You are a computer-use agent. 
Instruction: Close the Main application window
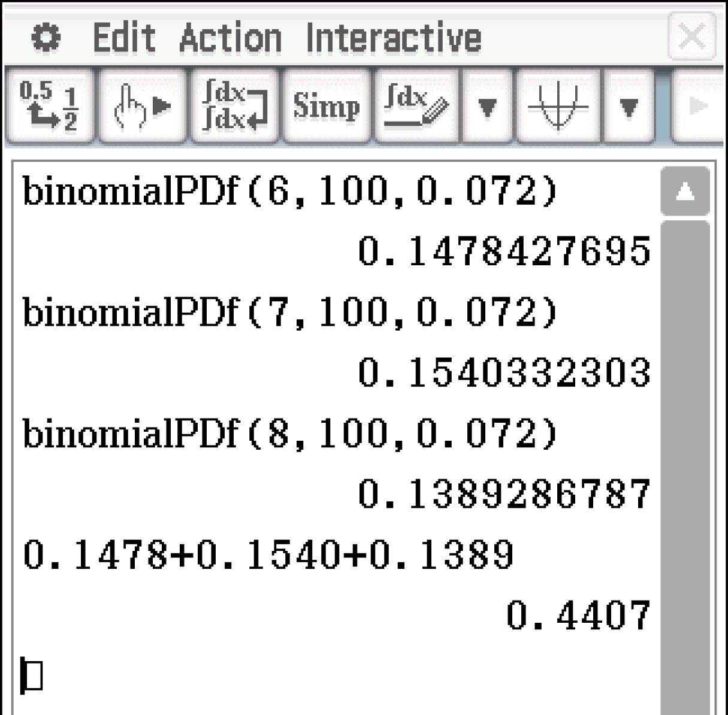coord(692,36)
